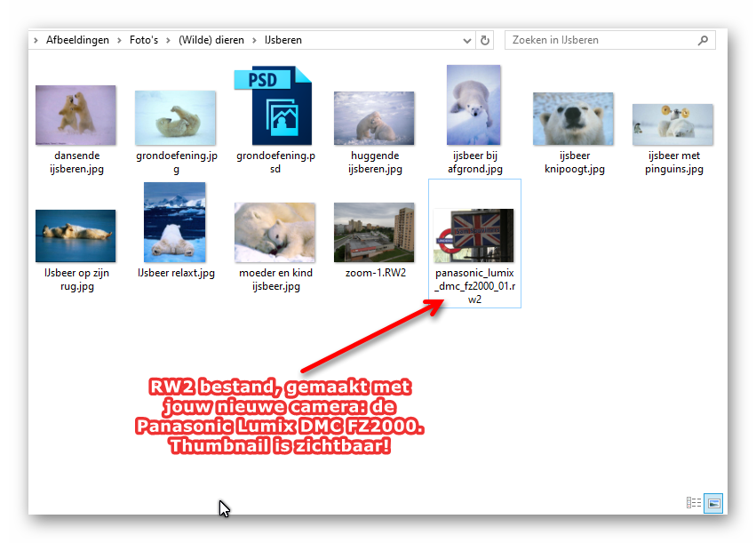
Task: Switch to large thumbnails view
Action: [x=712, y=503]
